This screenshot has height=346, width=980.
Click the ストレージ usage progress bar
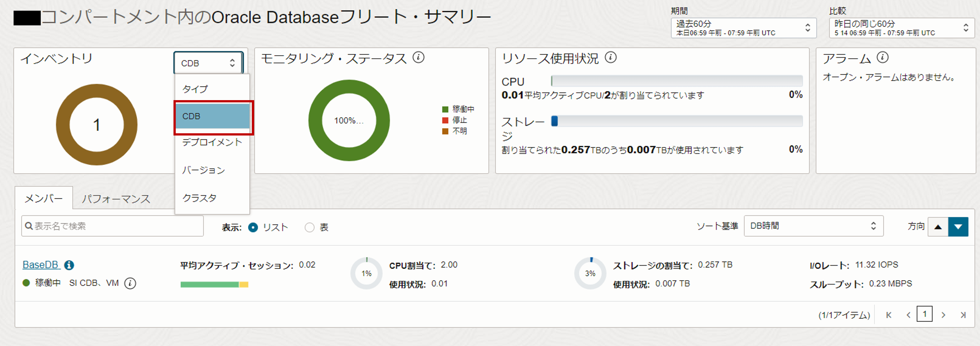[x=677, y=121]
